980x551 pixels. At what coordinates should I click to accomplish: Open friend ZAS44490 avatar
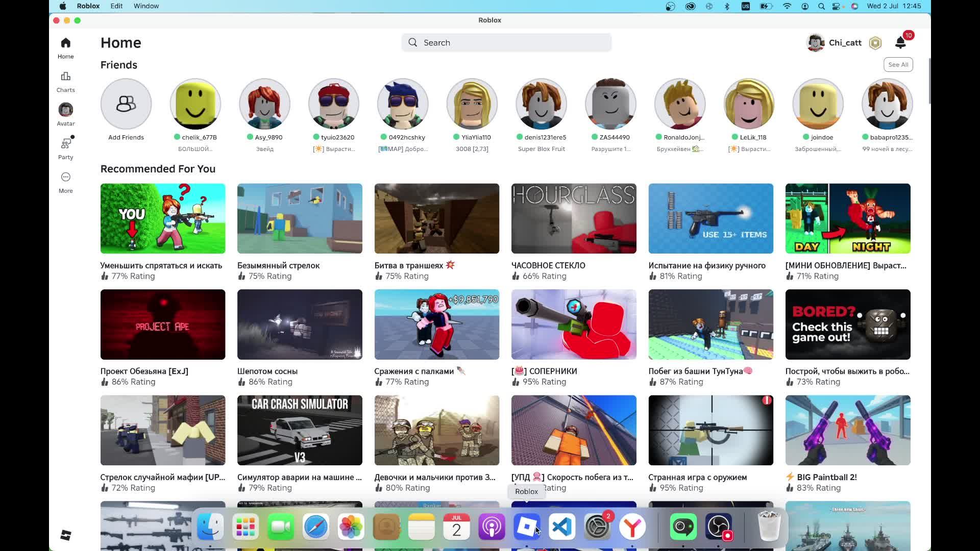610,104
